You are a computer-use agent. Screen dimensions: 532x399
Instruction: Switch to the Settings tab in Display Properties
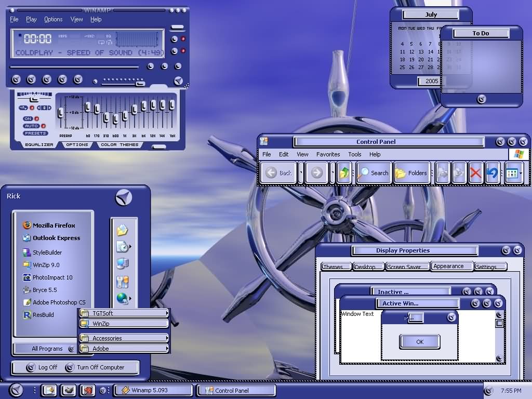click(490, 267)
